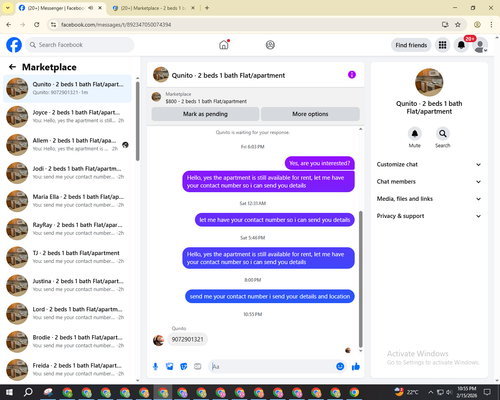The height and width of the screenshot is (400, 500).
Task: Click the conversation list scrollbar
Action: click(x=138, y=121)
